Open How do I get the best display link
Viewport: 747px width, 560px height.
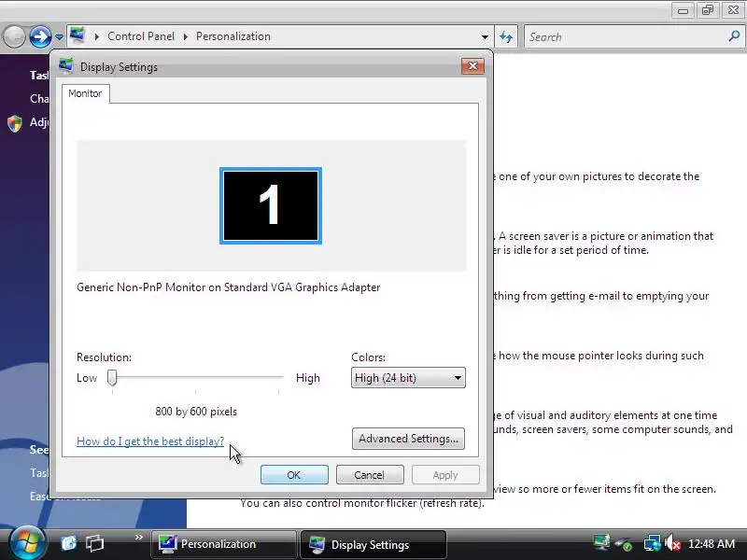150,441
